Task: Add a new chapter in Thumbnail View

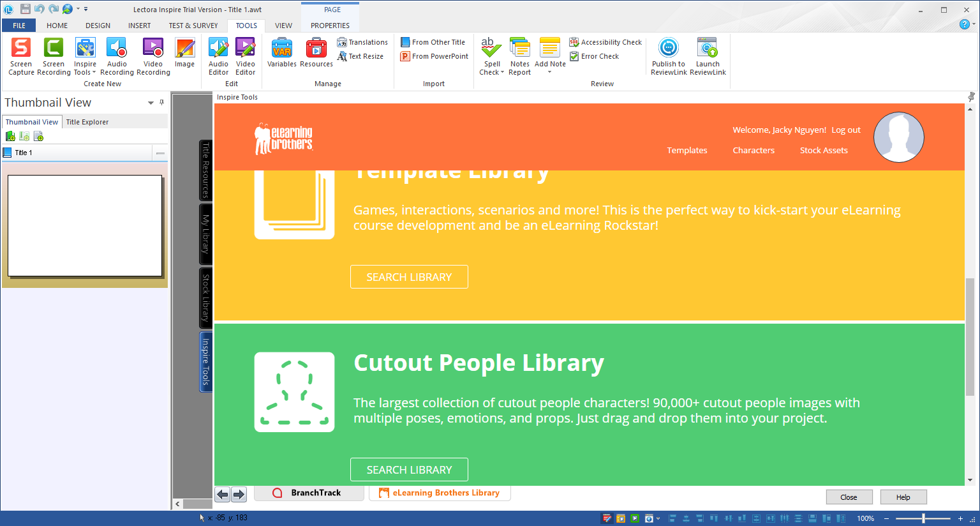Action: click(x=10, y=136)
